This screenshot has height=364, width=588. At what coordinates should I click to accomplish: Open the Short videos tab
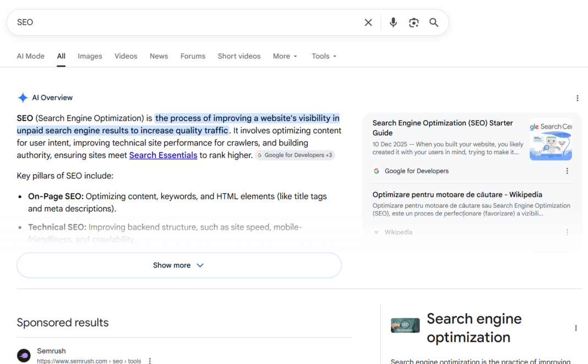pyautogui.click(x=239, y=56)
